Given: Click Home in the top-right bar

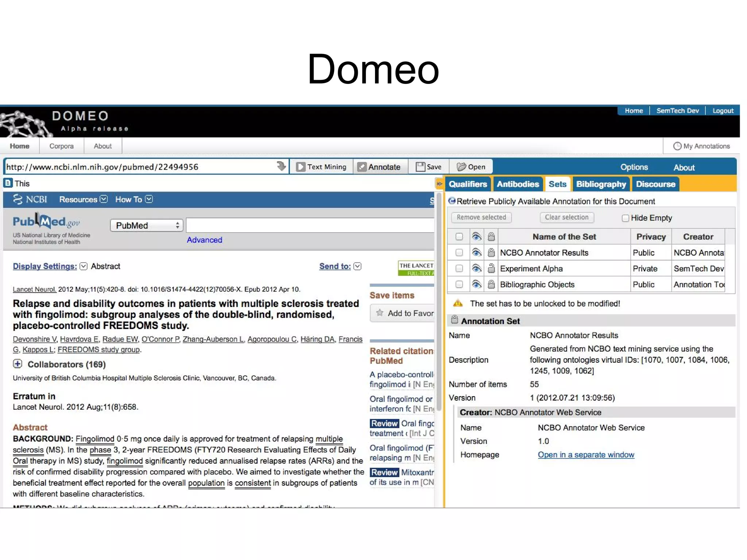Looking at the screenshot, I should (x=634, y=111).
